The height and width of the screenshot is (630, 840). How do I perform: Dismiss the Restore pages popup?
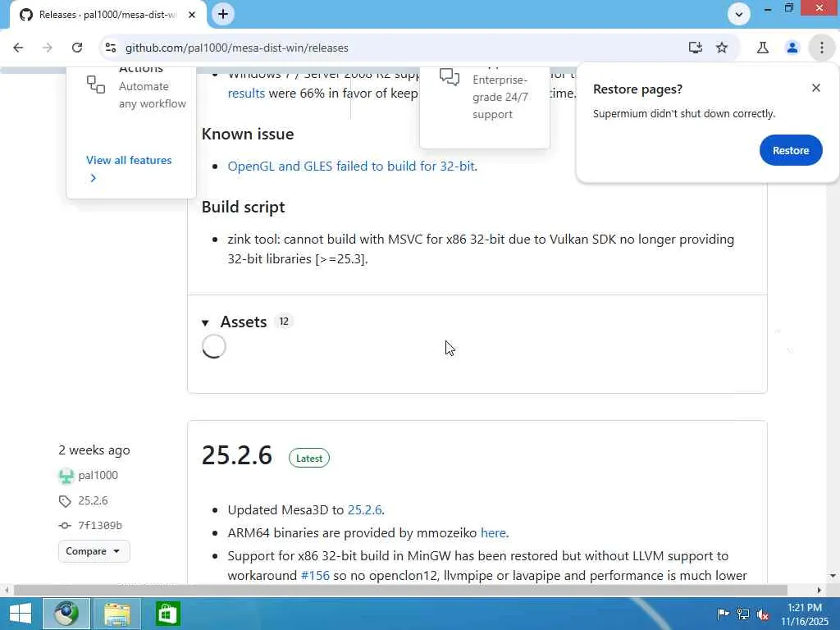tap(816, 88)
